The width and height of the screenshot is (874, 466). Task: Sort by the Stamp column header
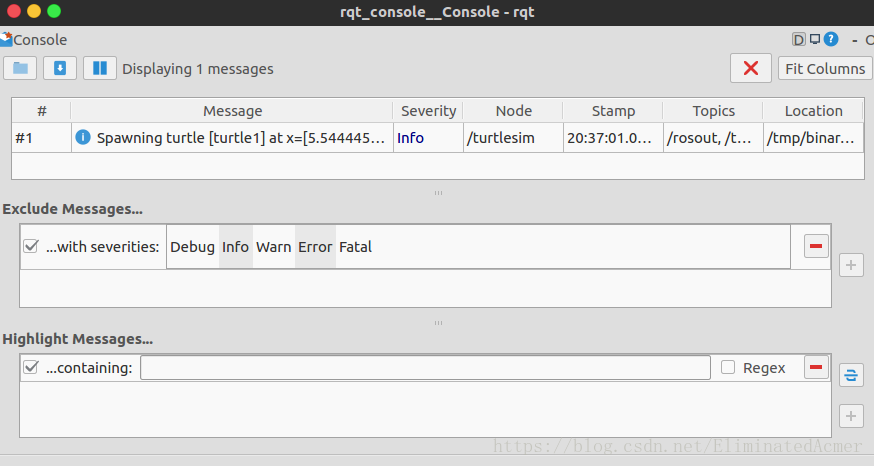tap(613, 110)
